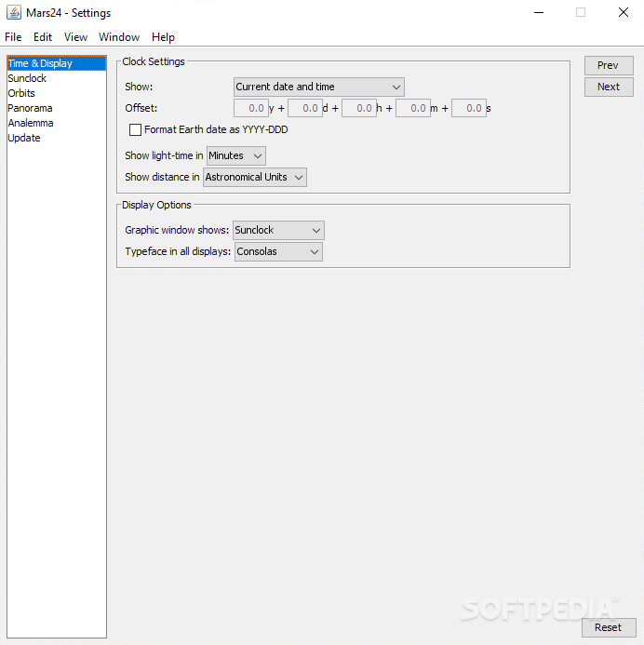This screenshot has width=644, height=645.
Task: Click the Next button
Action: (609, 87)
